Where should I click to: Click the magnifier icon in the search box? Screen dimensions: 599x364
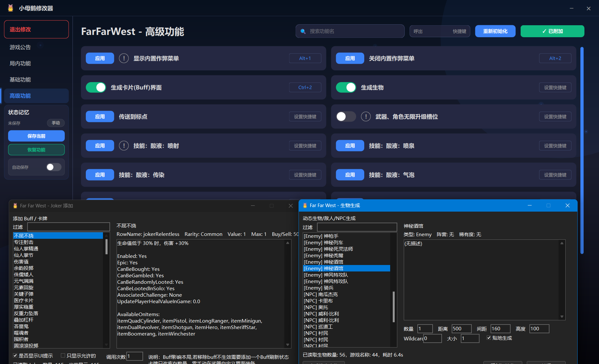(303, 31)
